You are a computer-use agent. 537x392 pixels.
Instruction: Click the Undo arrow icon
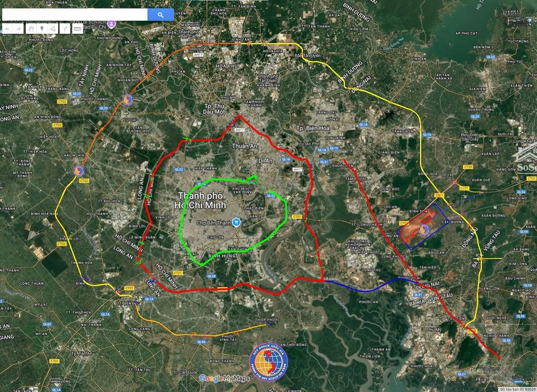click(x=8, y=29)
